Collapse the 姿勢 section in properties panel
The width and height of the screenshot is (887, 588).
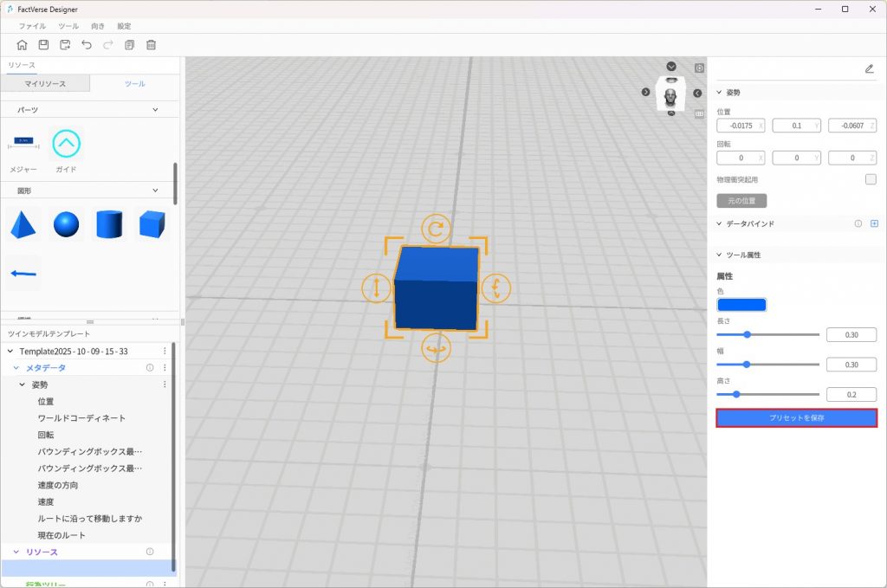[719, 92]
